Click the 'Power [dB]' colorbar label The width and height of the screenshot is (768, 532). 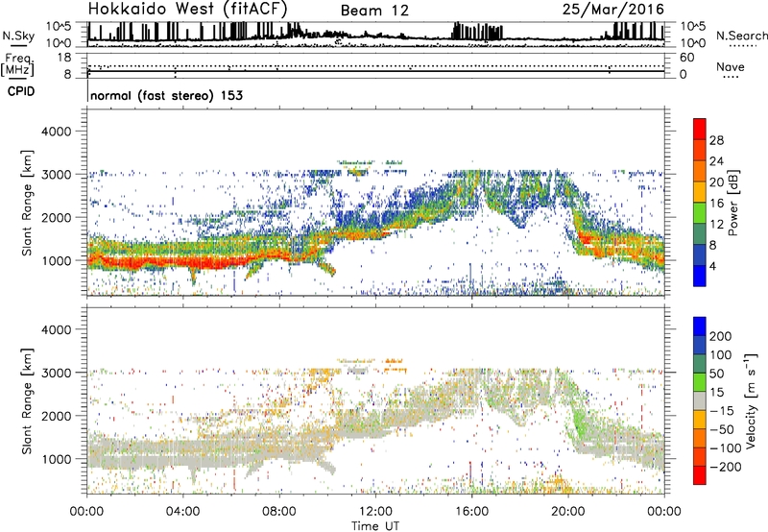click(732, 203)
